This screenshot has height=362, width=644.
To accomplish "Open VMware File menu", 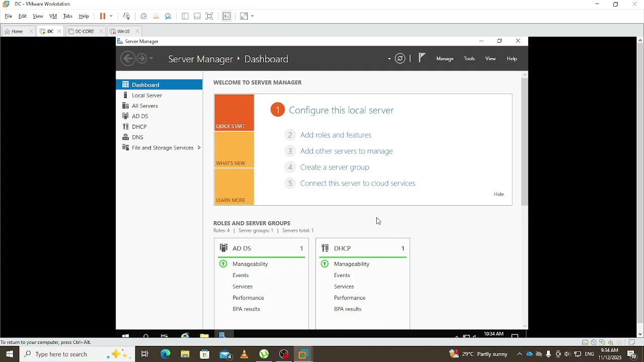I will pyautogui.click(x=9, y=16).
